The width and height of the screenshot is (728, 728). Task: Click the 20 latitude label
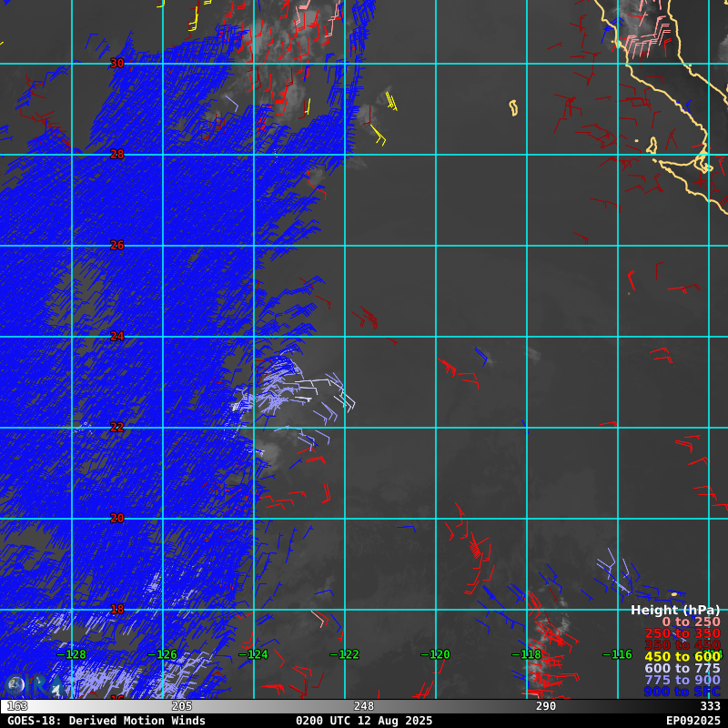[x=117, y=518]
